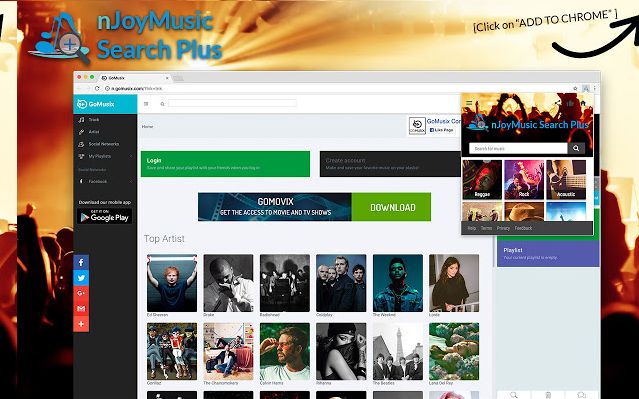Open The Weeknd artist thumbnail
Viewport: 639px width, 399px height.
click(x=398, y=283)
